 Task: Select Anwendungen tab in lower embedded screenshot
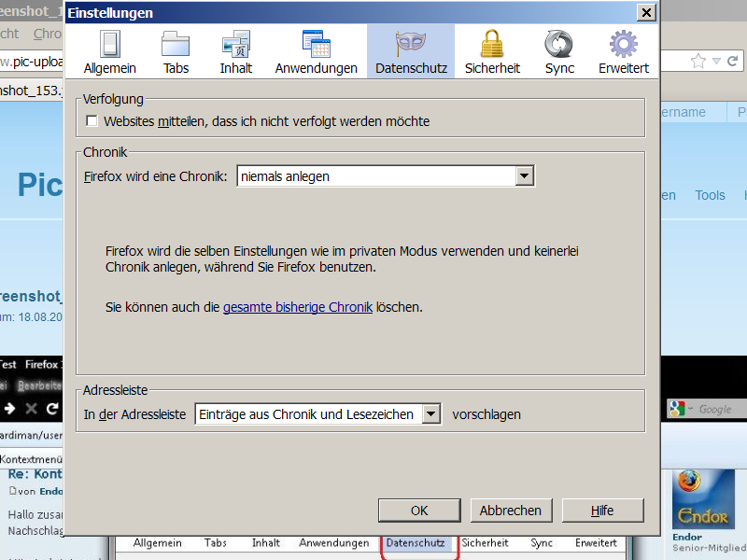(334, 543)
